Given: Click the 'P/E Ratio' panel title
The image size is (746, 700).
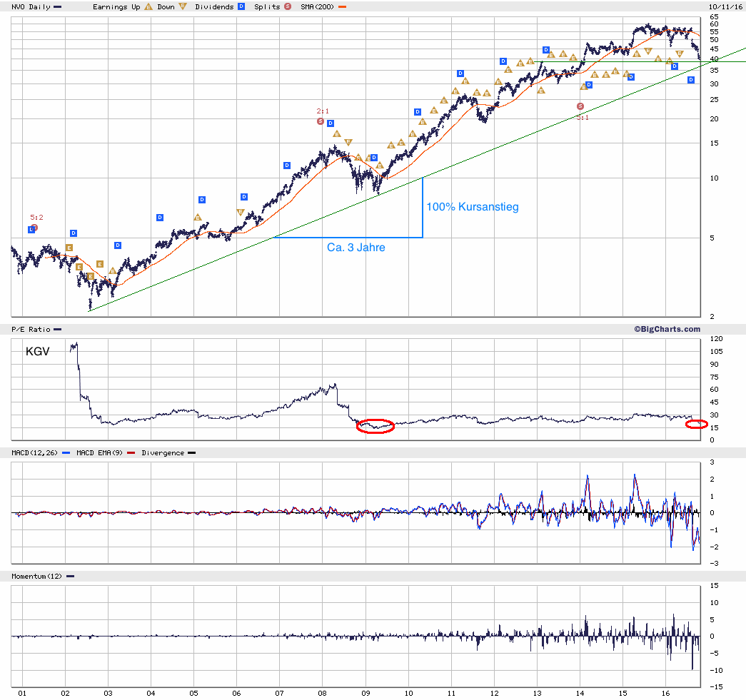Looking at the screenshot, I should tap(31, 329).
